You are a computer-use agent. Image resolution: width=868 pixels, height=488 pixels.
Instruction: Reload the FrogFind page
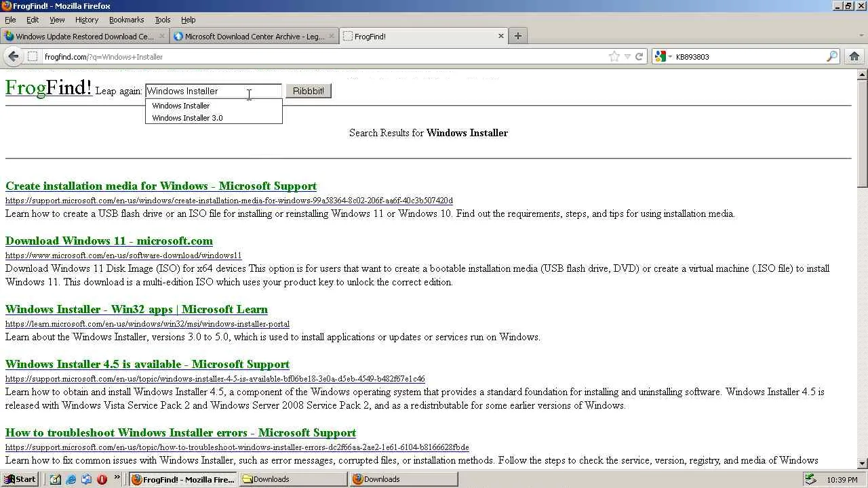[639, 57]
